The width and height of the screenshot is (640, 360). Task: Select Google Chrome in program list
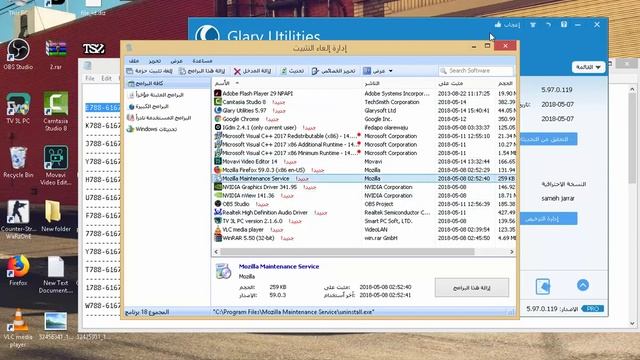(364, 119)
